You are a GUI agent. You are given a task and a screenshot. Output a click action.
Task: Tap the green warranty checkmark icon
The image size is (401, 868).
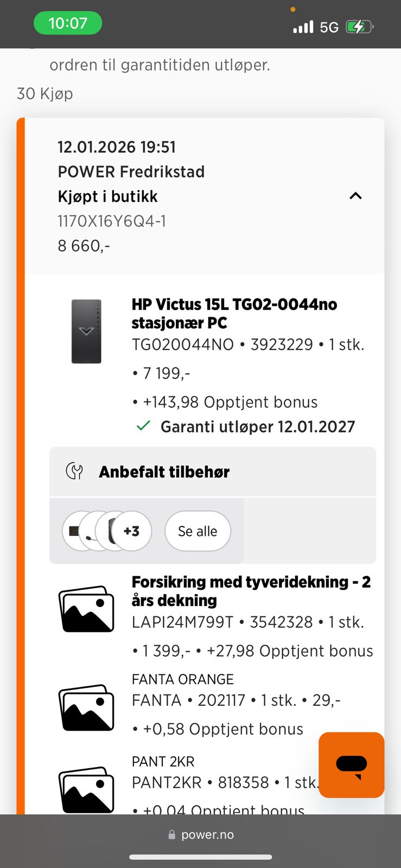click(x=143, y=426)
